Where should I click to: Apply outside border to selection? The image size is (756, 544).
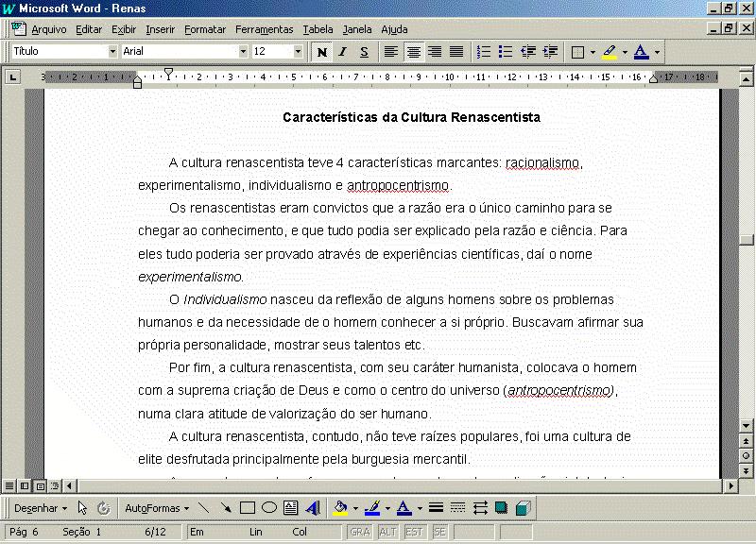click(x=577, y=52)
